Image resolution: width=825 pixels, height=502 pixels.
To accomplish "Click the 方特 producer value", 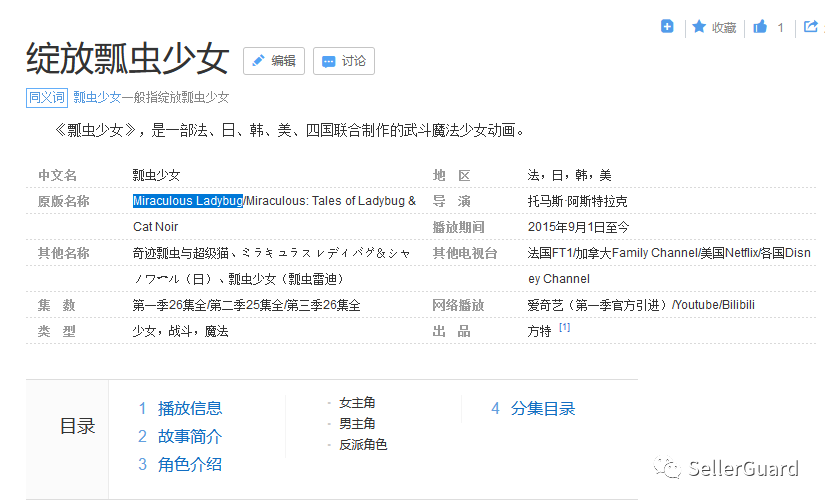I will click(539, 331).
